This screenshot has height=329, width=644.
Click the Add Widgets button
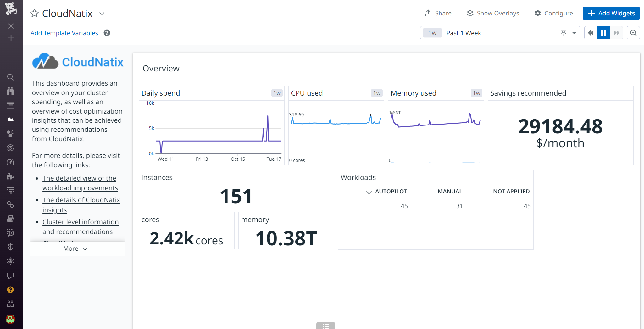(x=611, y=13)
